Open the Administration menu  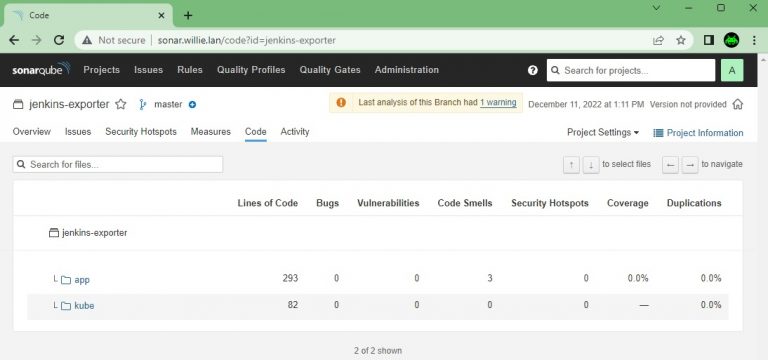tap(407, 70)
